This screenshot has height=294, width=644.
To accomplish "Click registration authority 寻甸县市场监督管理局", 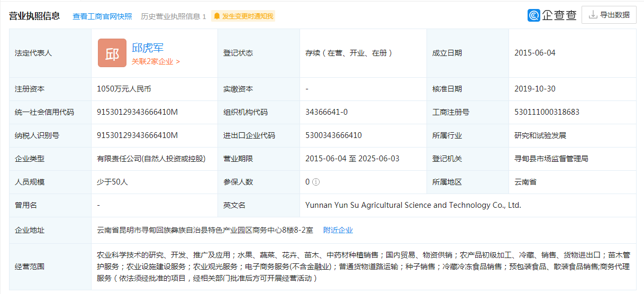I will tap(551, 159).
